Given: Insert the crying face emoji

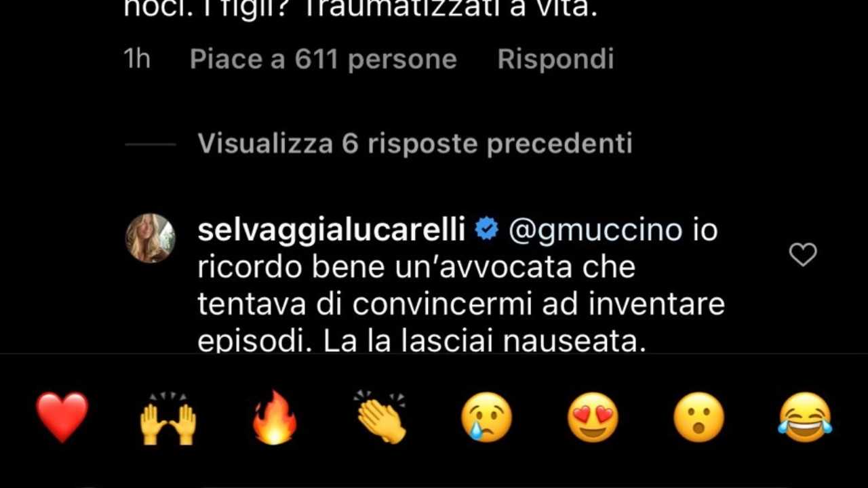Looking at the screenshot, I should coord(486,417).
